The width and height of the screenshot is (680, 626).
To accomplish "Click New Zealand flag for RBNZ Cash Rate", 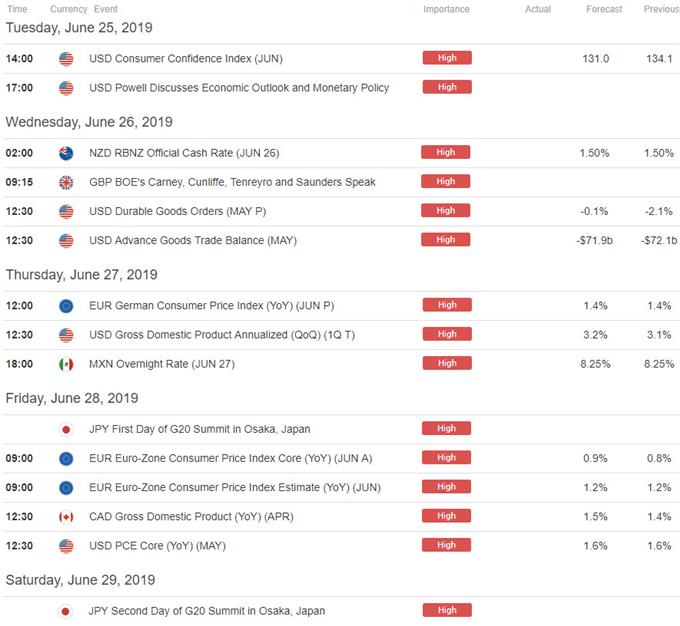I will [x=66, y=152].
